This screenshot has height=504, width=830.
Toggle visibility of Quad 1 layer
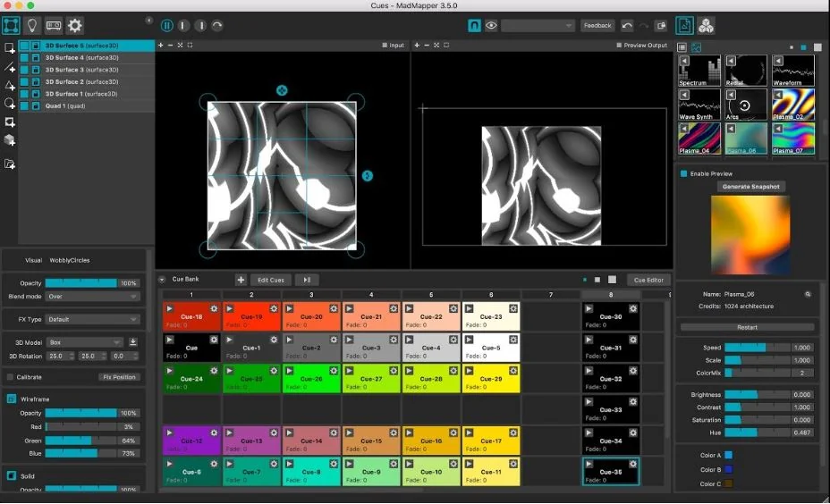pos(24,105)
